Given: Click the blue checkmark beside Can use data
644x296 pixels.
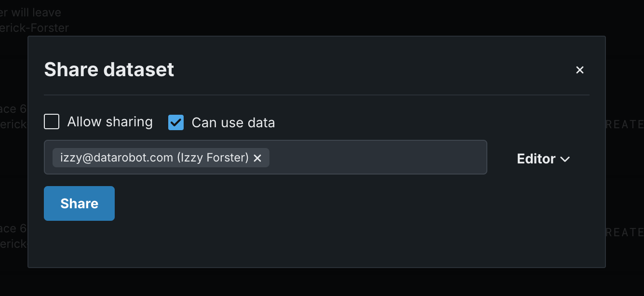Looking at the screenshot, I should coord(176,122).
